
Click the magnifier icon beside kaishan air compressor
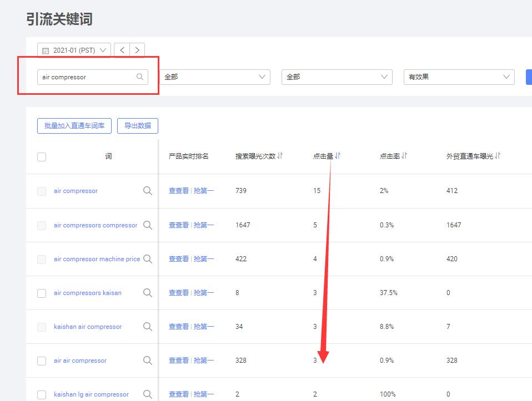147,327
